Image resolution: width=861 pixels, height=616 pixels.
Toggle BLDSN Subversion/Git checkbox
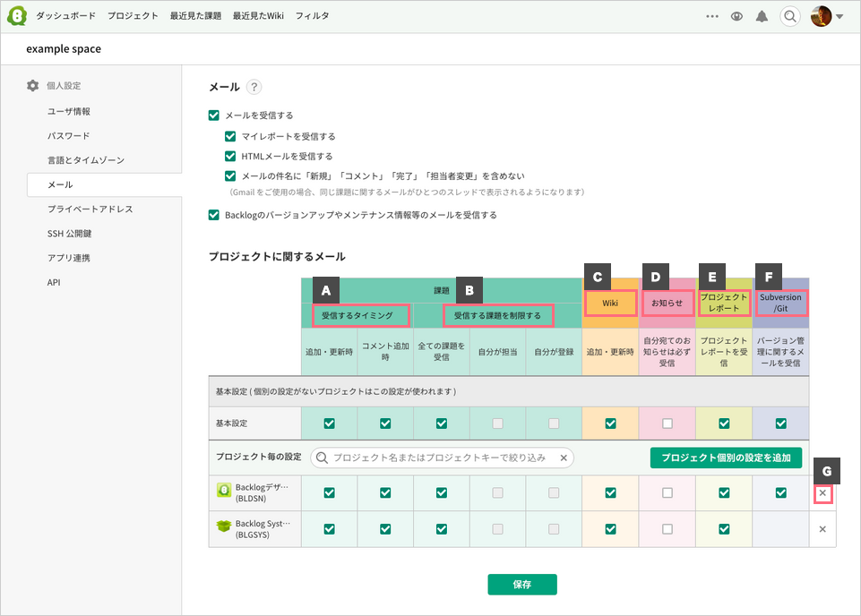coord(781,493)
